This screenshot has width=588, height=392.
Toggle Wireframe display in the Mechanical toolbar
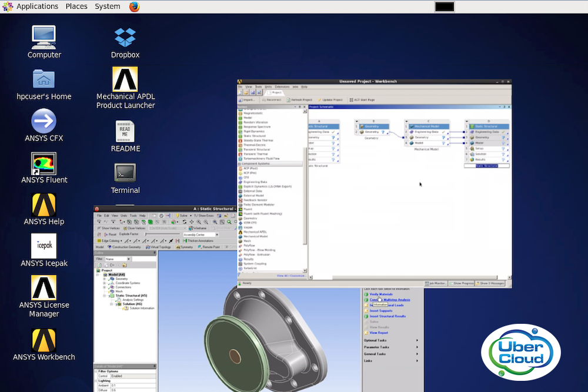(198, 228)
